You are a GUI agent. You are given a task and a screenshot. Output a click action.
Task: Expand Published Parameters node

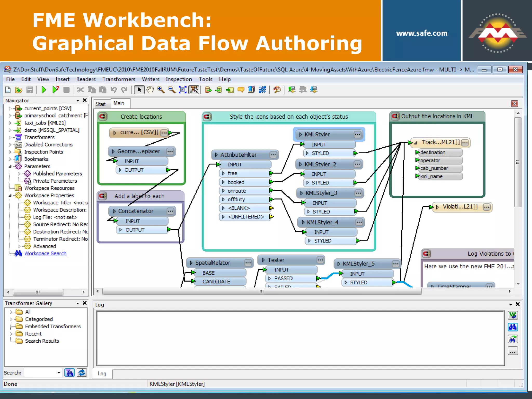coord(19,174)
